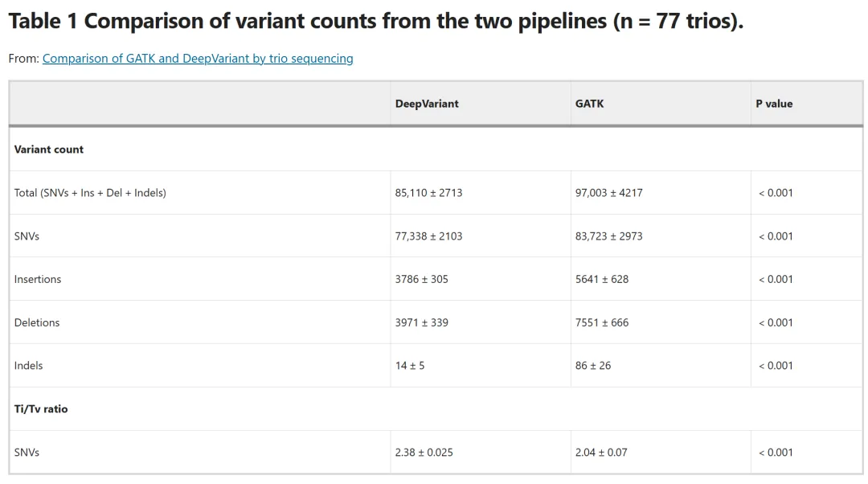Click the GATK total value 97,003 ± 4217
The image size is (868, 484).
tap(608, 193)
